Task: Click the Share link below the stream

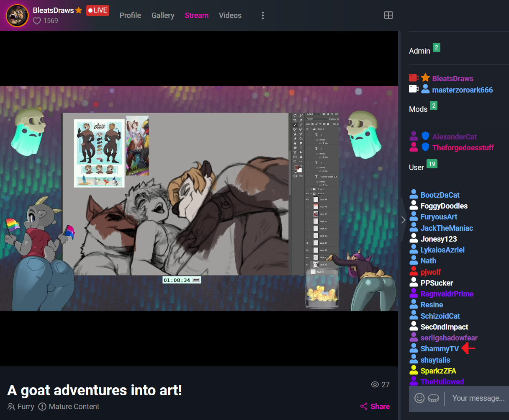Action: click(375, 406)
